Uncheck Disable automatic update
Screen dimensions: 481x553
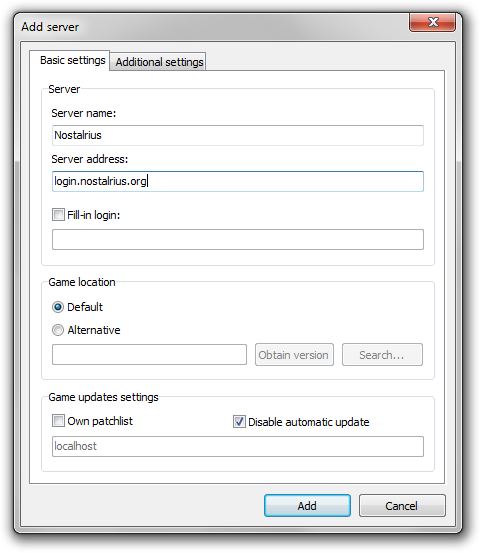[x=239, y=421]
